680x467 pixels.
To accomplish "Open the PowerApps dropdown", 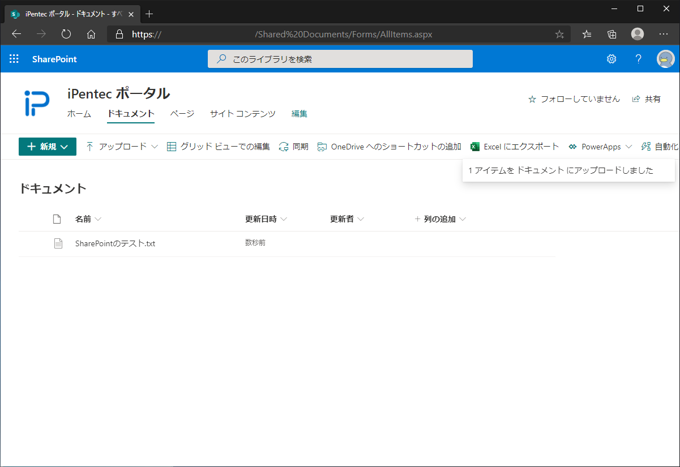I will (600, 147).
